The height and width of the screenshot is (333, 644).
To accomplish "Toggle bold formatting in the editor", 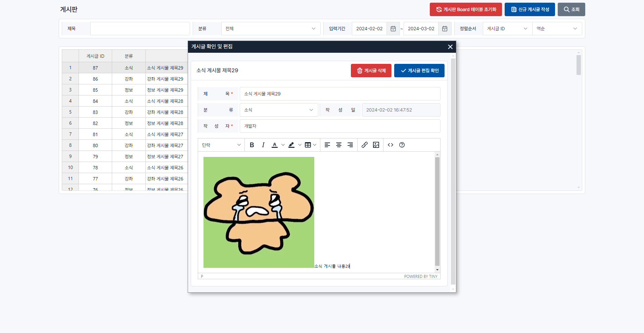I will coord(252,145).
